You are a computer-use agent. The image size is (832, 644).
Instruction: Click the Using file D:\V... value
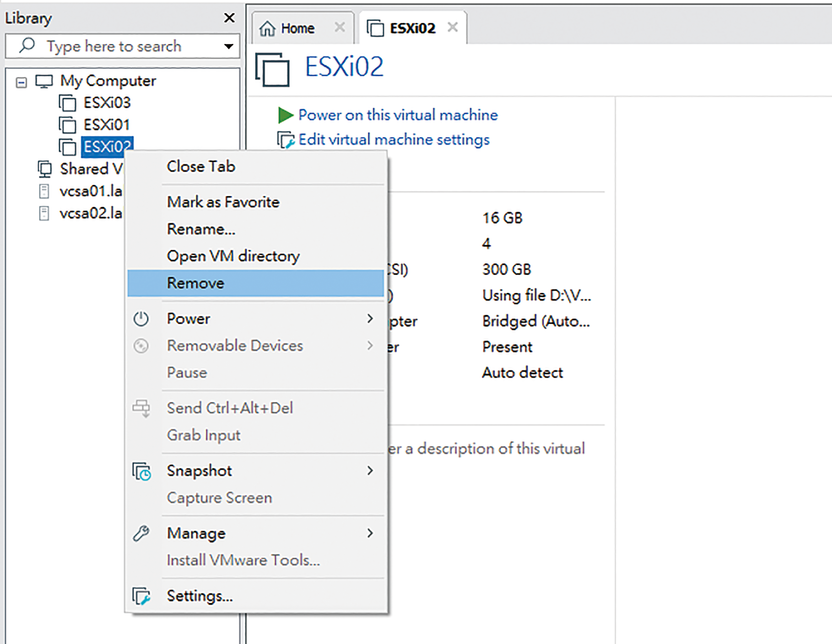coord(536,296)
